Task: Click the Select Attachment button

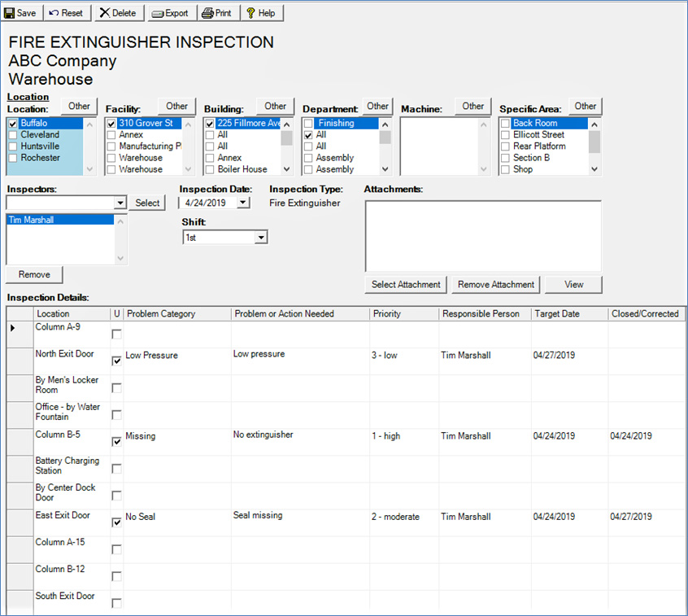Action: (406, 285)
